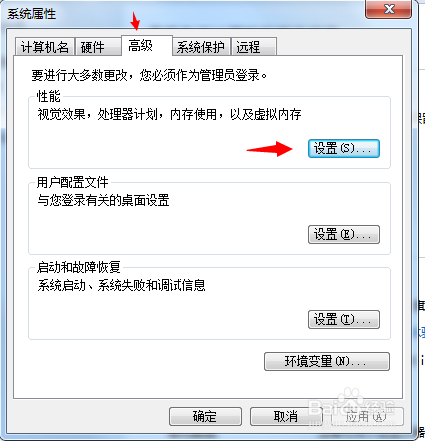The image size is (425, 441).
Task: Switch to the 计算机名 tab
Action: pyautogui.click(x=45, y=47)
